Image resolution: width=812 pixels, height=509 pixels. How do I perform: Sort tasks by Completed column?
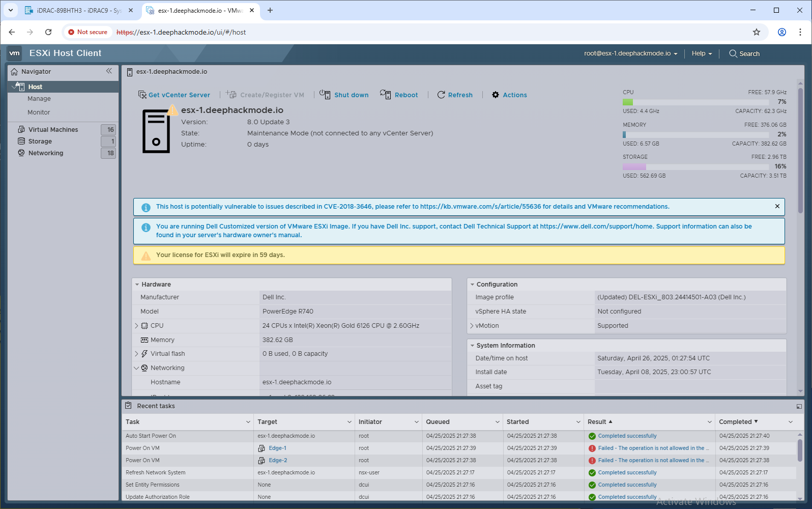(x=735, y=422)
